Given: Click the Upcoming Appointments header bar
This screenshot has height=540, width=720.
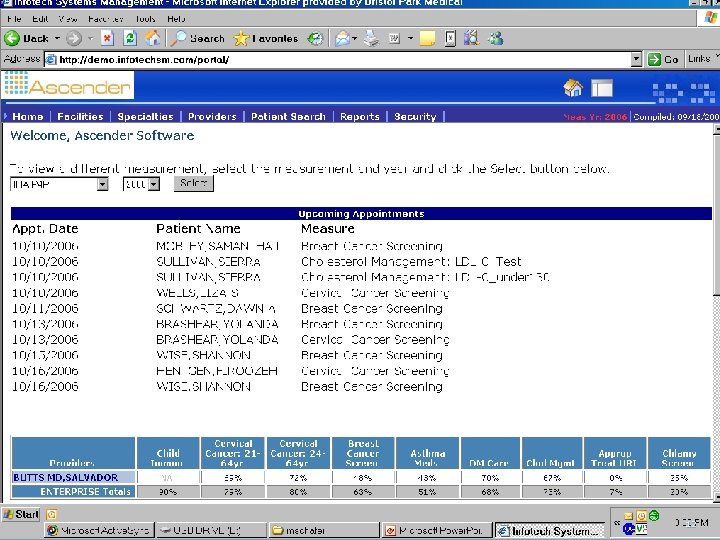Looking at the screenshot, I should click(x=361, y=214).
